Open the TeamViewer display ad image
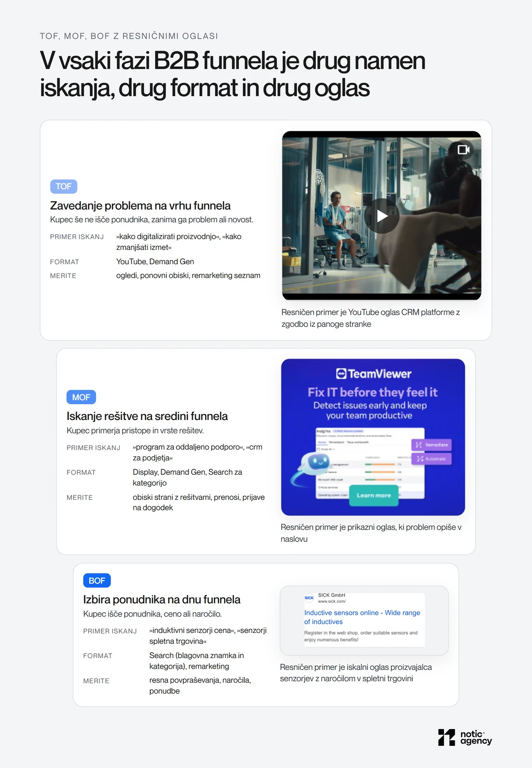Viewport: 532px width, 768px height. (x=373, y=437)
